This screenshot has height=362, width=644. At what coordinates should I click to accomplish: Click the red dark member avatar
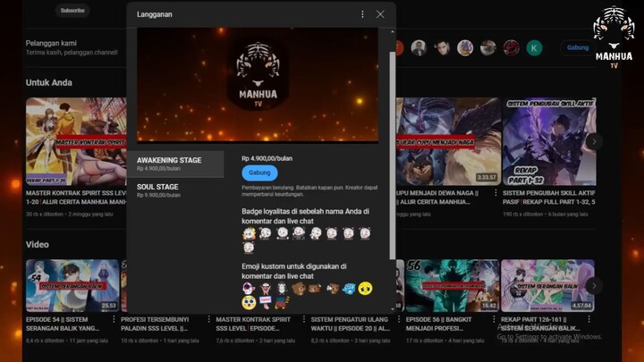tap(511, 48)
